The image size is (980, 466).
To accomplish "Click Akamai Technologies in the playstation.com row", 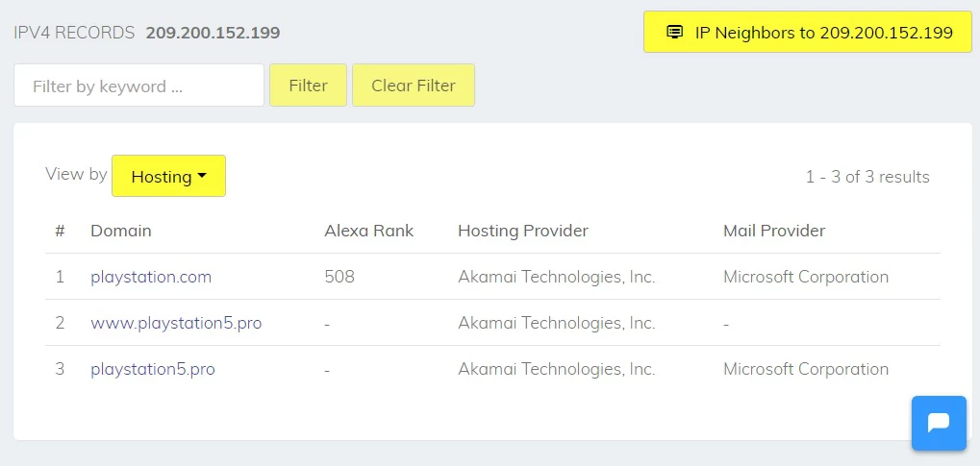I will click(557, 277).
